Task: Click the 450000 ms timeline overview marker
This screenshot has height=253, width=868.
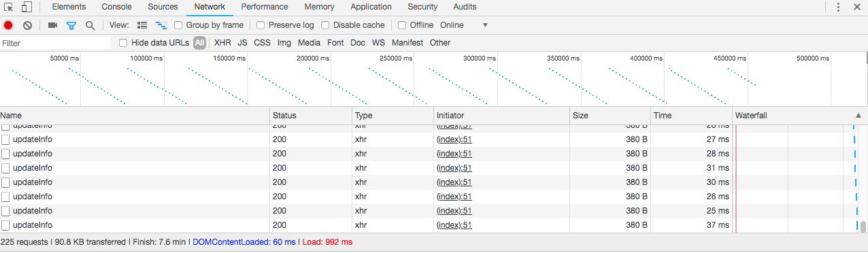Action: click(729, 58)
